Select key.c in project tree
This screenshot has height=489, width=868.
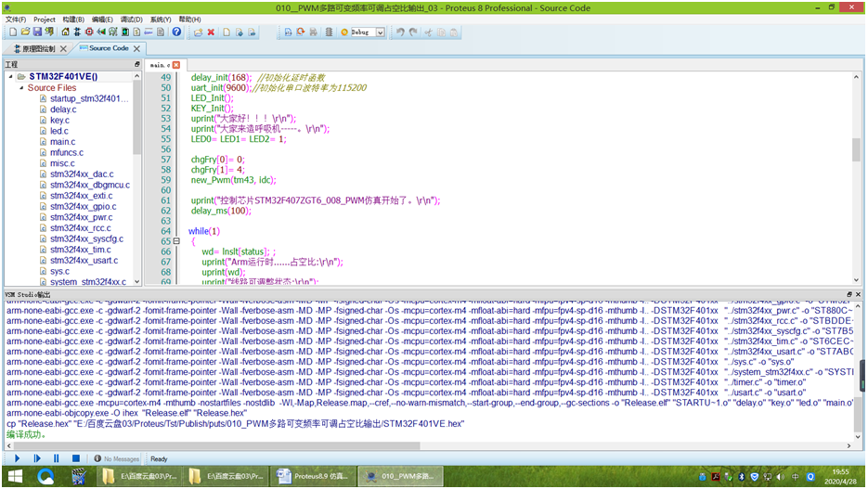tap(59, 120)
